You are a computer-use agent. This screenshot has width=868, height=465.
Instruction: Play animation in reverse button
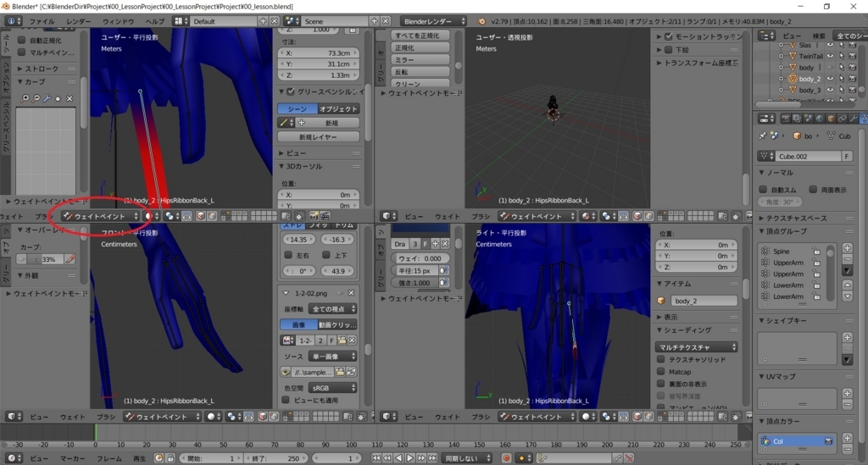pyautogui.click(x=398, y=458)
